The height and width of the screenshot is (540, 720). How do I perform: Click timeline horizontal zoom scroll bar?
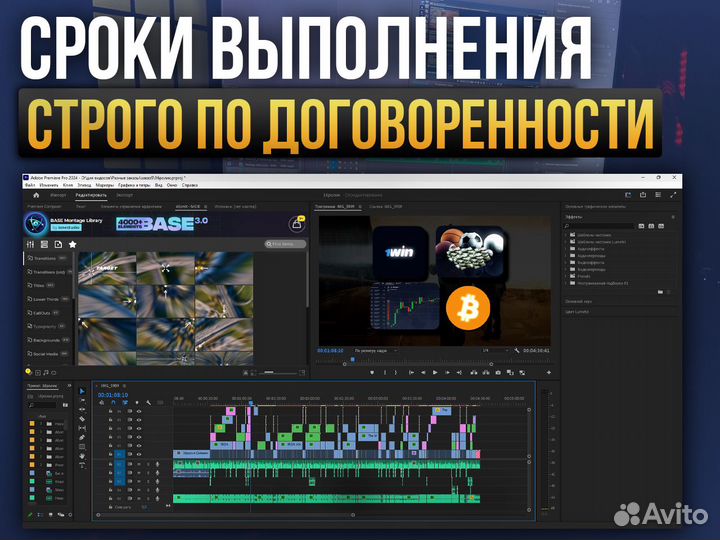coord(225,515)
